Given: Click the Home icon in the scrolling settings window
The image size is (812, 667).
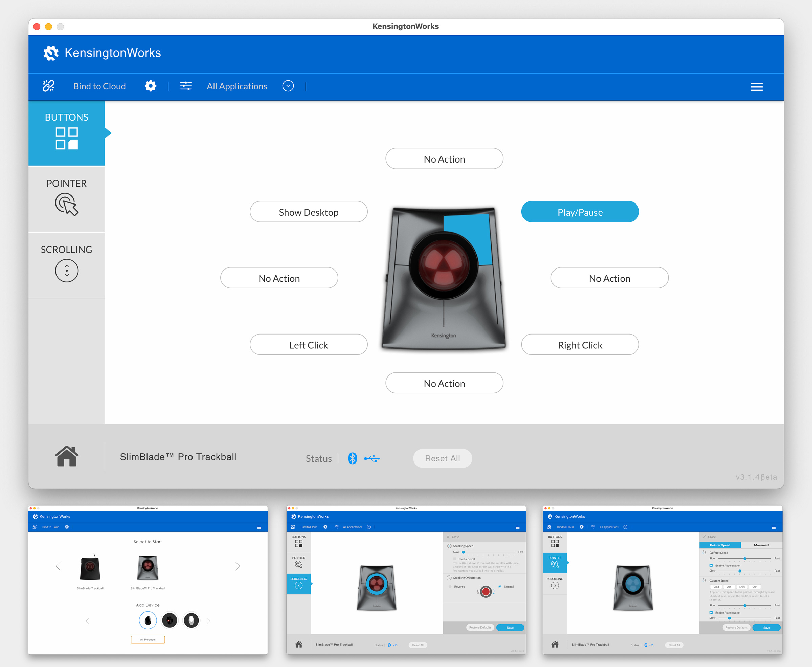Looking at the screenshot, I should coord(299,644).
